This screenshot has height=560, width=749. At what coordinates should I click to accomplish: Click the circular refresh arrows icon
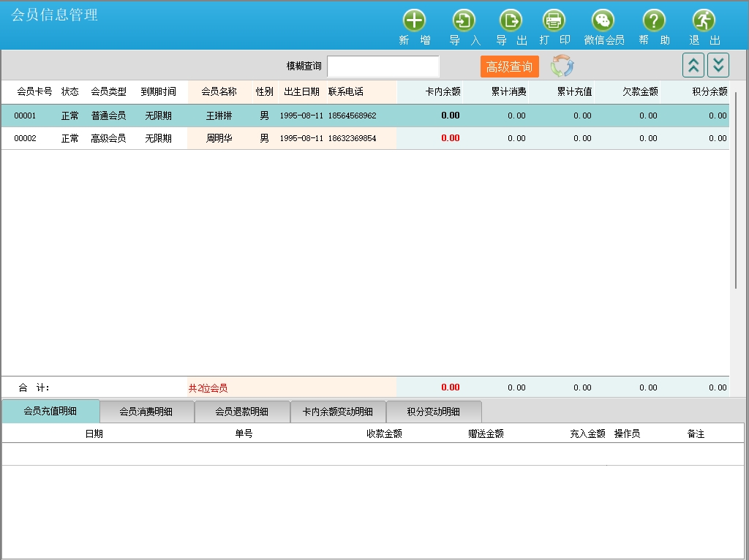[562, 67]
